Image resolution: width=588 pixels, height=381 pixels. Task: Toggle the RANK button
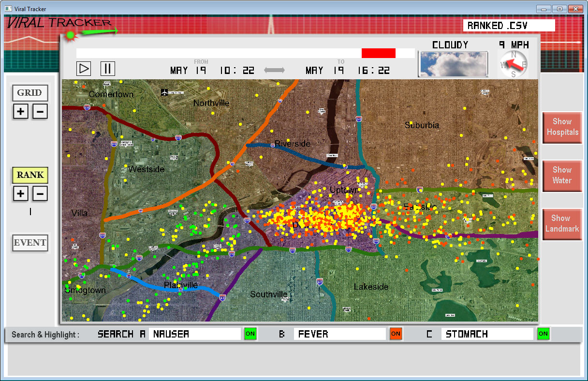[30, 175]
